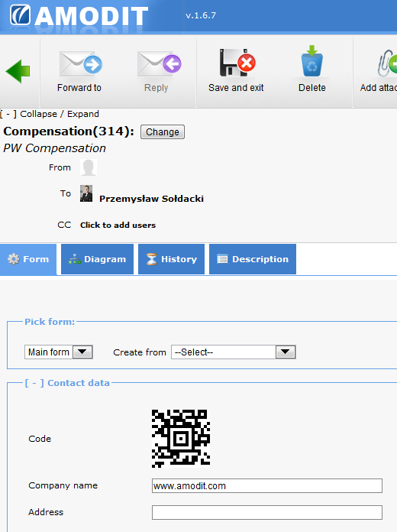The image size is (397, 532).
Task: Click the QR code image
Action: [x=181, y=438]
